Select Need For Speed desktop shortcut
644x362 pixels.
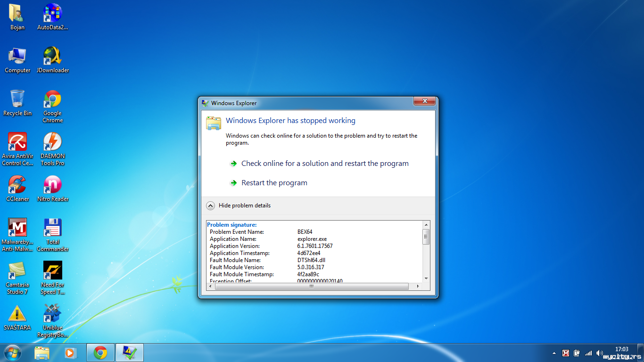[53, 278]
